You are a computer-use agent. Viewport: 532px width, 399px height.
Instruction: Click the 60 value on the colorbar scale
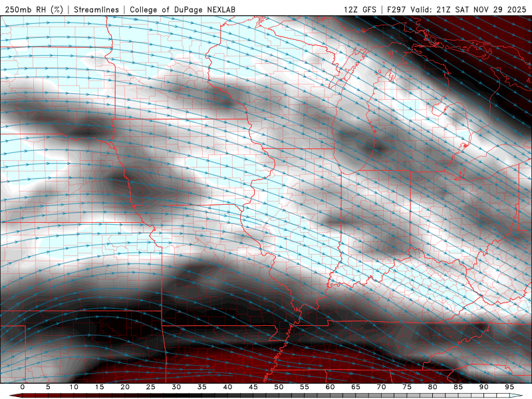coord(330,387)
